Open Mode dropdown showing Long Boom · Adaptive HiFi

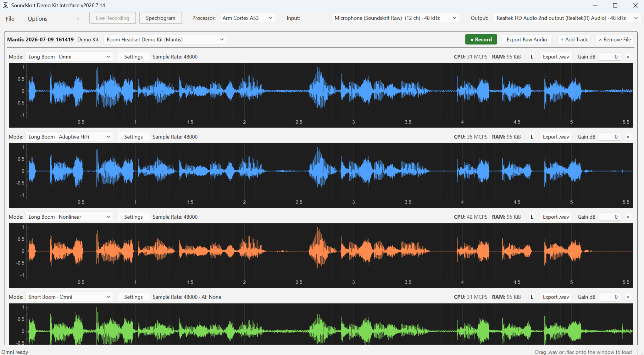coord(69,137)
